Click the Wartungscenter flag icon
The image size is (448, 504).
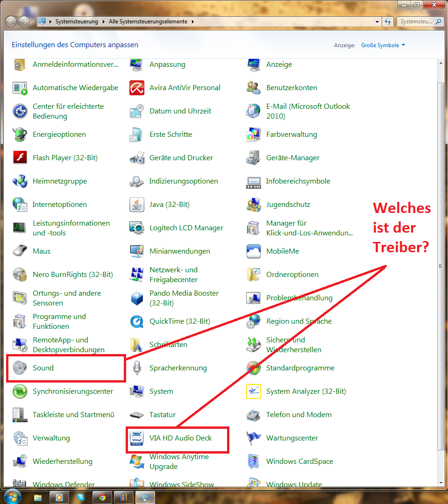click(x=253, y=438)
